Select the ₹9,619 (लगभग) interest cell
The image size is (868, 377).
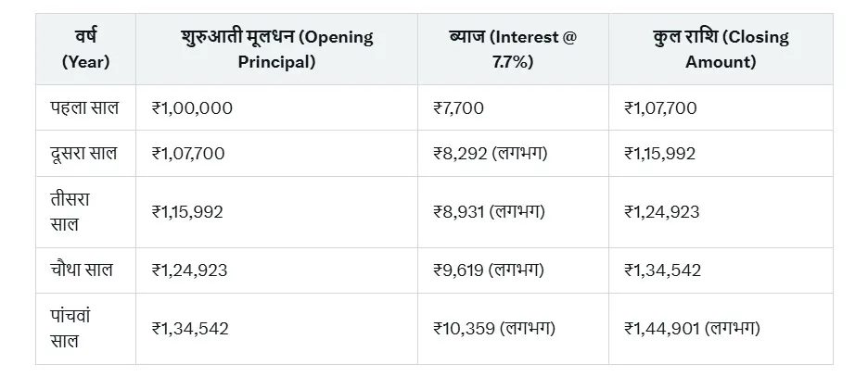click(489, 270)
